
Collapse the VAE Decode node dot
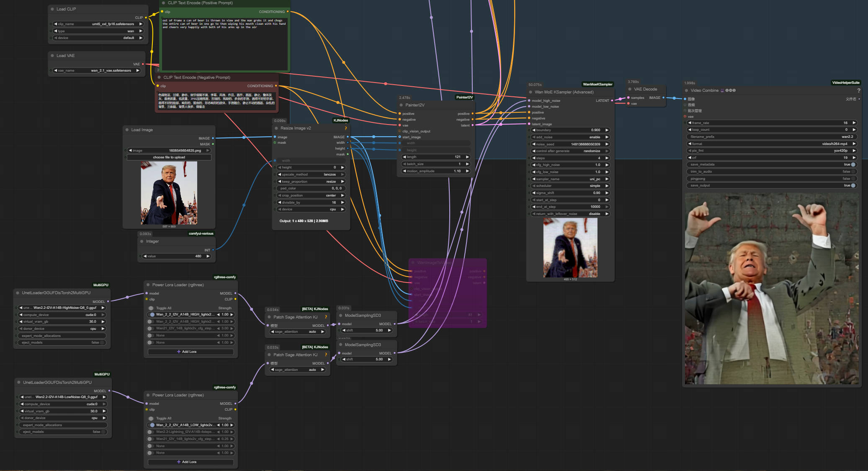pos(630,89)
